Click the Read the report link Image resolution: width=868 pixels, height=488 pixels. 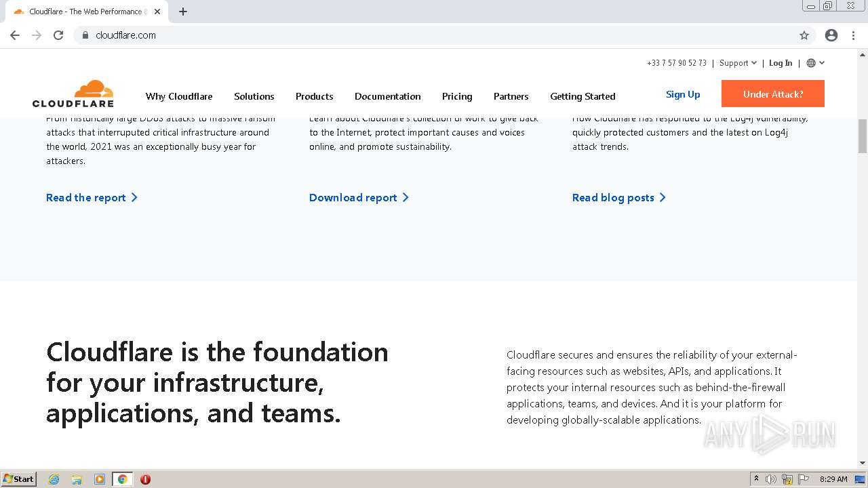tap(92, 198)
